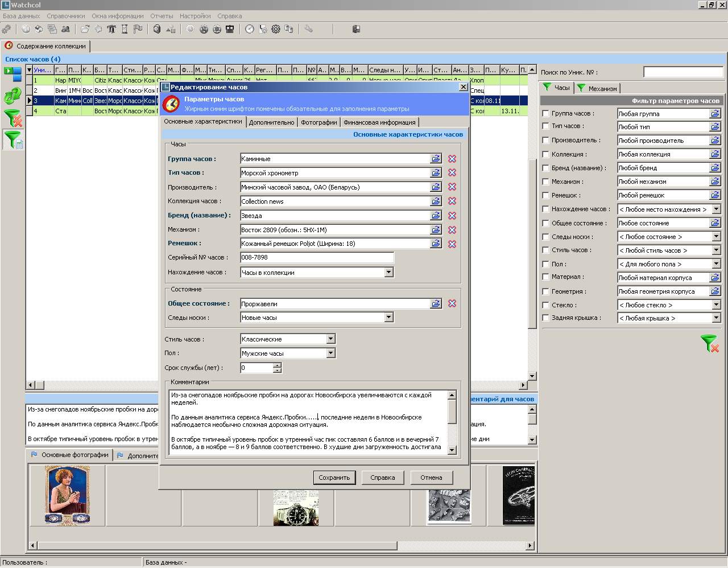The image size is (728, 568).
Task: Check the Производитель filter checkbox
Action: pyautogui.click(x=545, y=140)
